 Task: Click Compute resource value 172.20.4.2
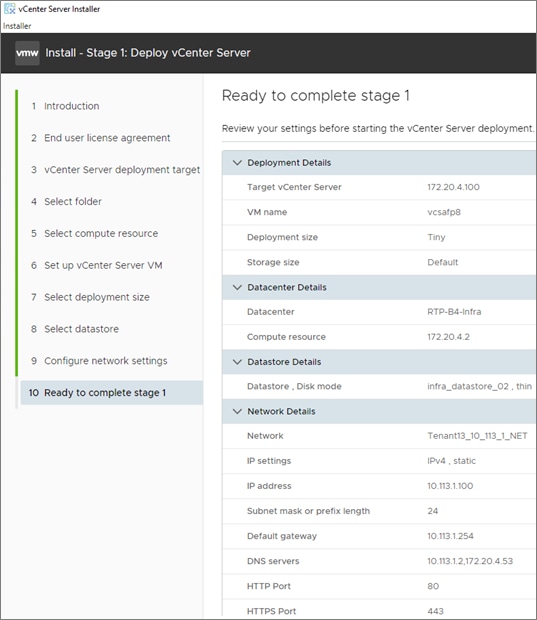448,337
